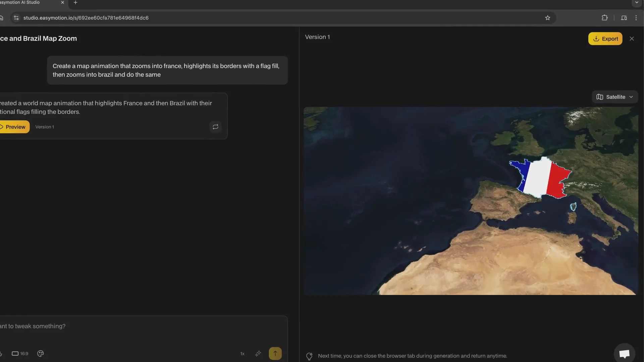
Task: Toggle the device preview icon in the toolbar
Action: pos(624,18)
